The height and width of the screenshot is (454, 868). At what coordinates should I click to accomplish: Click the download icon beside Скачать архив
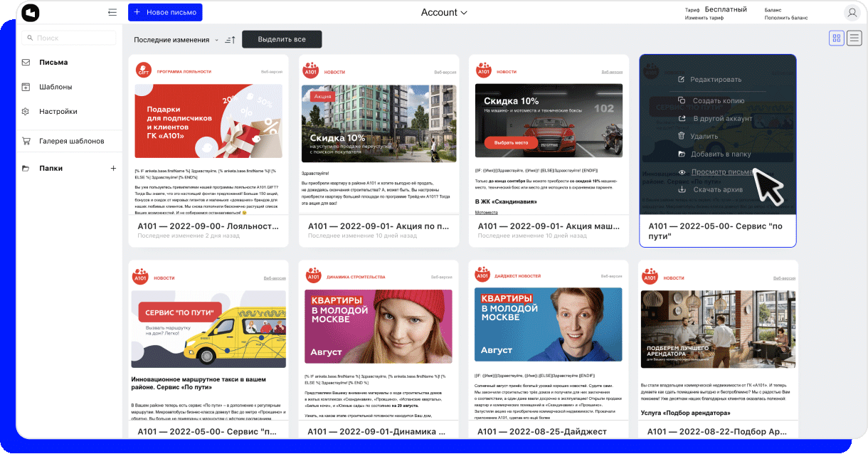click(x=682, y=189)
